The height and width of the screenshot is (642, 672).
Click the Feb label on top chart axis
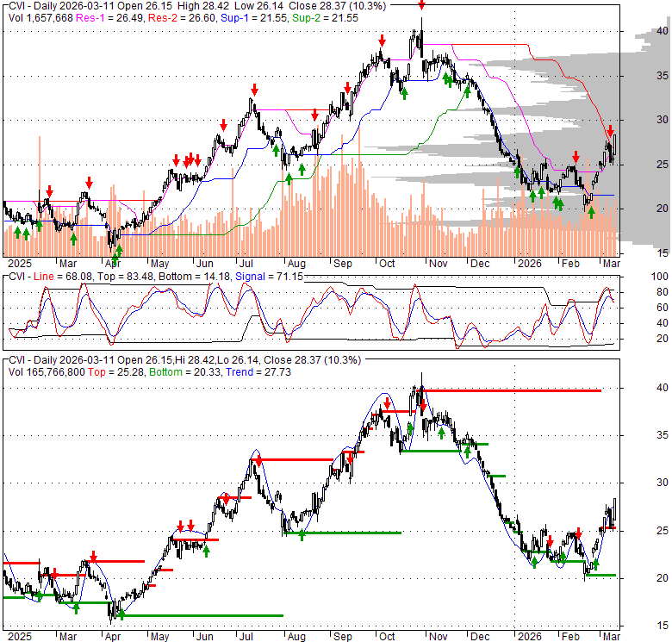[x=570, y=263]
